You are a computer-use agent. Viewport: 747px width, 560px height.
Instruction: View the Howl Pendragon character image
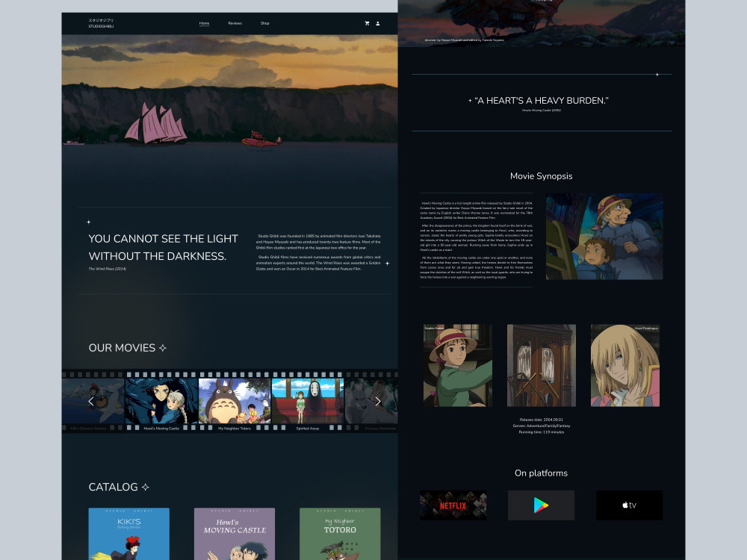tap(625, 365)
